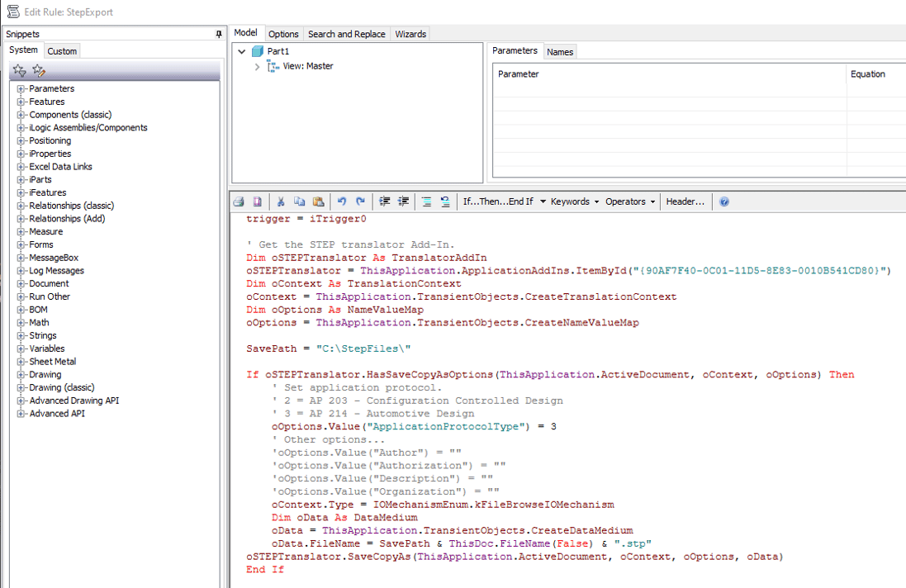906x588 pixels.
Task: Expand the Parameters snippet node
Action: (x=19, y=88)
